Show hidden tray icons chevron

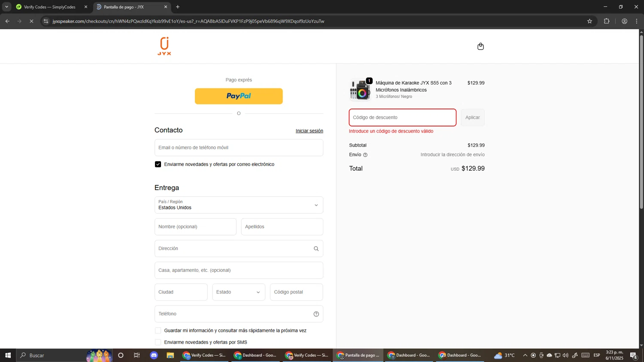click(525, 355)
